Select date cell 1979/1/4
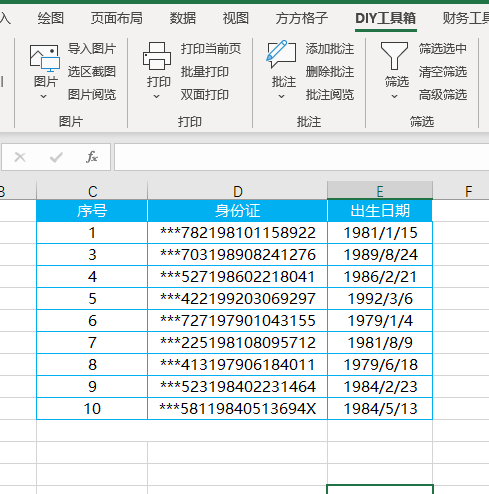This screenshot has height=494, width=489. (380, 321)
